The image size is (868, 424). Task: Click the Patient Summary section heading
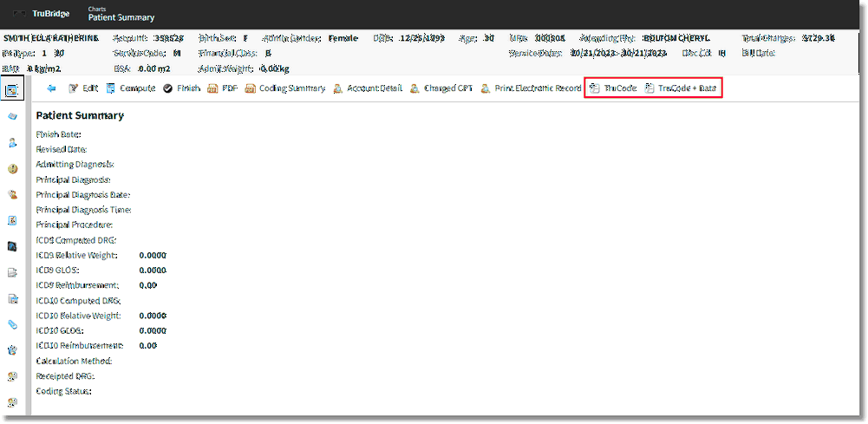pyautogui.click(x=80, y=116)
